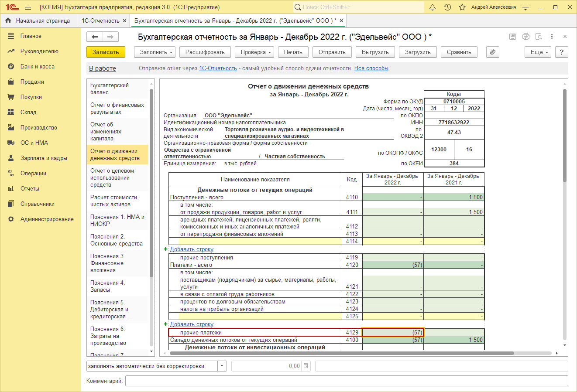The height and width of the screenshot is (392, 577).
Task: Close the Бухгалтерская отчетность tab
Action: (x=341, y=20)
